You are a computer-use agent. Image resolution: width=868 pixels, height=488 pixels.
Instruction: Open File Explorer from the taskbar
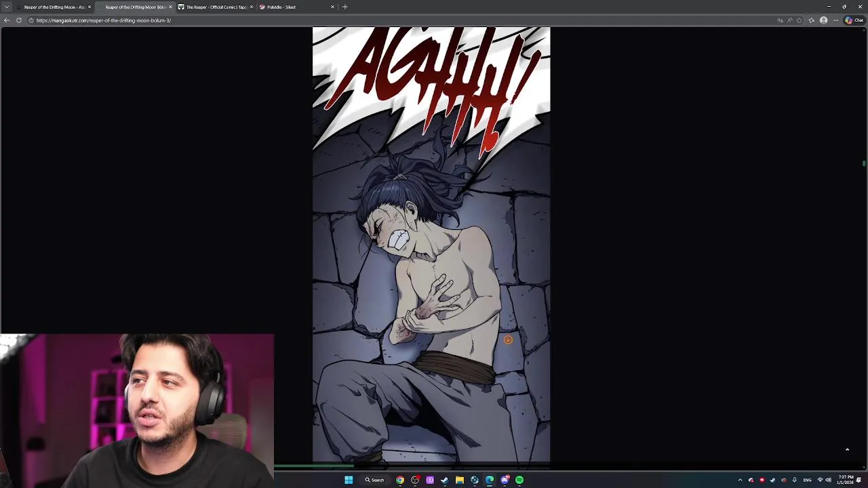pyautogui.click(x=460, y=480)
